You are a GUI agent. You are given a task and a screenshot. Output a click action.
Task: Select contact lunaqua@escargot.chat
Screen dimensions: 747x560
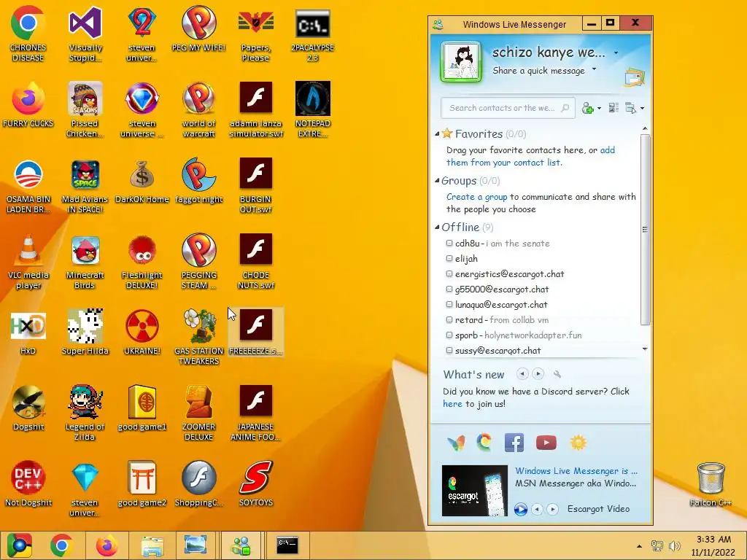click(x=496, y=304)
